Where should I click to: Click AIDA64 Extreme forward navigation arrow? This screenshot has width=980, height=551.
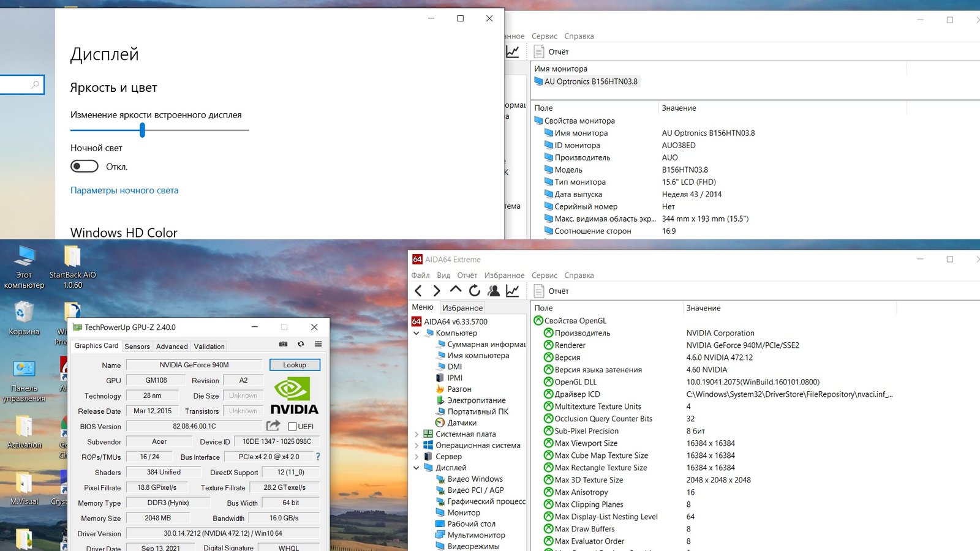tap(437, 291)
